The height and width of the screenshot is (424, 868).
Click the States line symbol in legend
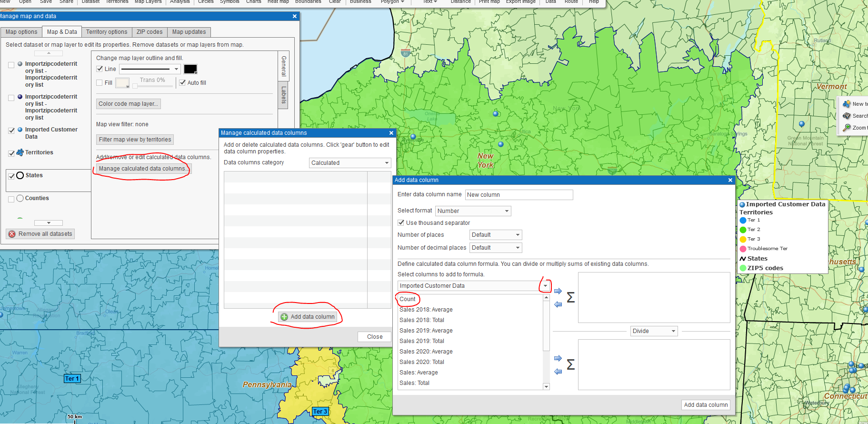tap(743, 259)
